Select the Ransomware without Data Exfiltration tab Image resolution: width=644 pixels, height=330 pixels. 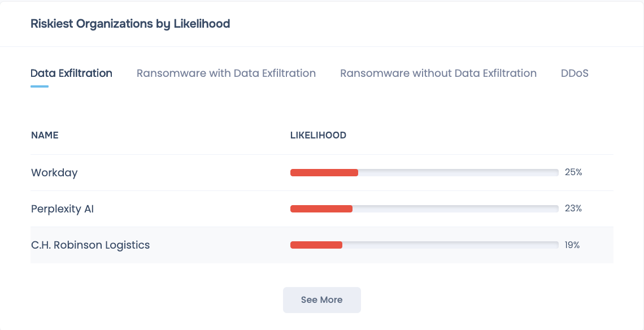click(x=438, y=73)
